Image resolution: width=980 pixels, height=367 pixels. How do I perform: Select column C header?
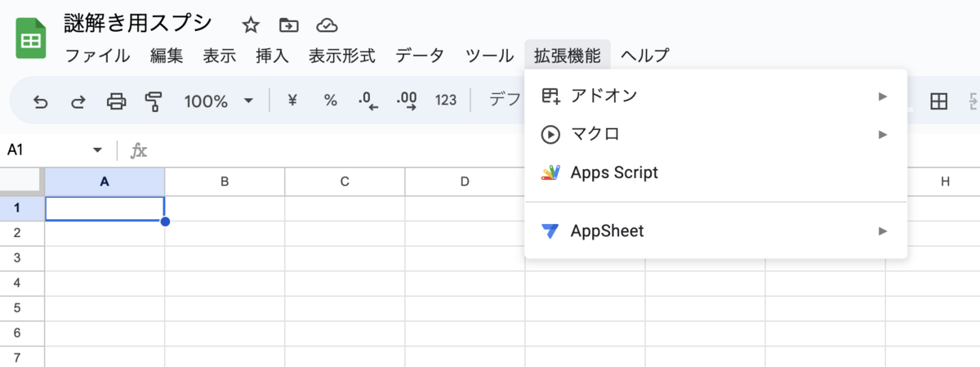click(345, 182)
